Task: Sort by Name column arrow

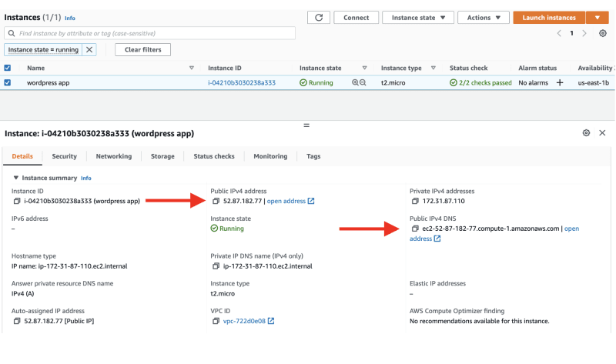Action: [192, 68]
